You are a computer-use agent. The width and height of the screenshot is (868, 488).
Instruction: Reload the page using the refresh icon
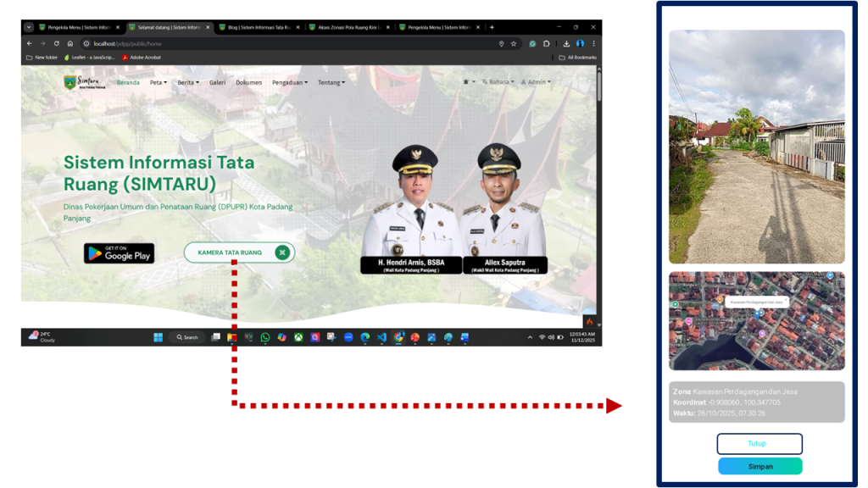(x=57, y=43)
